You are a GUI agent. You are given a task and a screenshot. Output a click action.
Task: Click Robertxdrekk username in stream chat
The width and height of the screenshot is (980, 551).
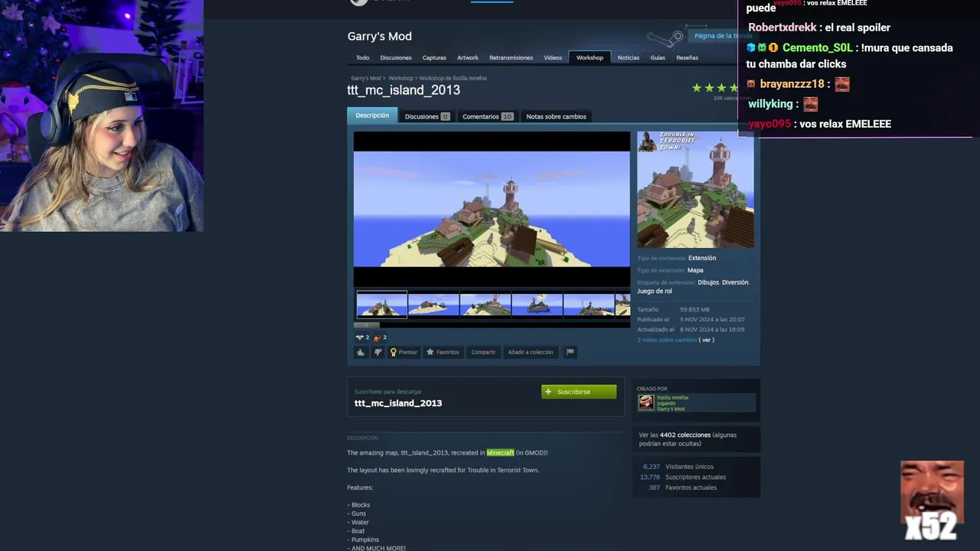point(782,28)
